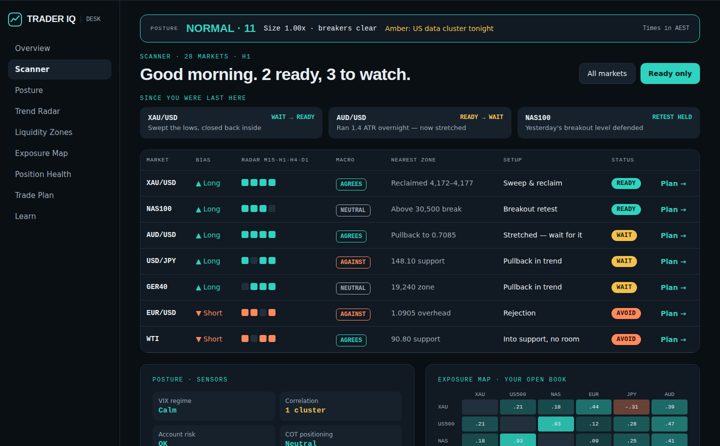Click the AGAINST macro tag for EUR/USD
Screen dimensions: 720x446
click(353, 314)
